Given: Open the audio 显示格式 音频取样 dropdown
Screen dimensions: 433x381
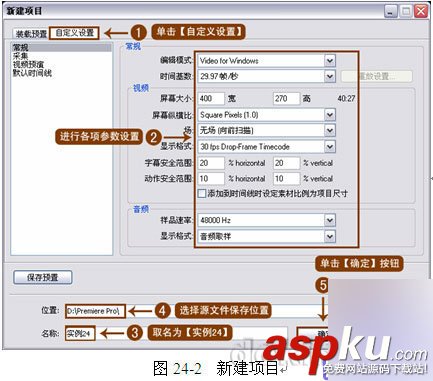Looking at the screenshot, I should (329, 236).
